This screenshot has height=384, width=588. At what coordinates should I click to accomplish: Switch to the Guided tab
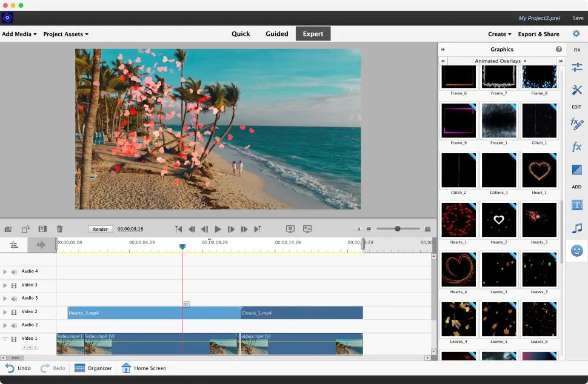pos(276,34)
